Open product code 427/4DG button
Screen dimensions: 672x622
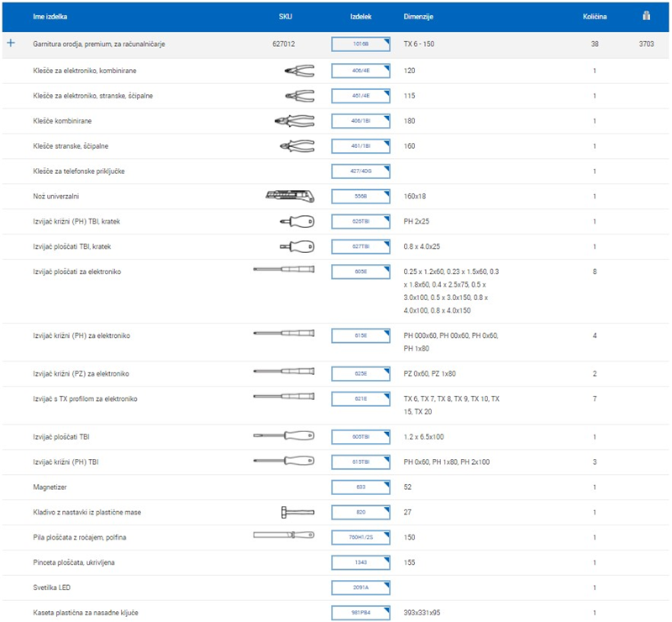tap(360, 171)
